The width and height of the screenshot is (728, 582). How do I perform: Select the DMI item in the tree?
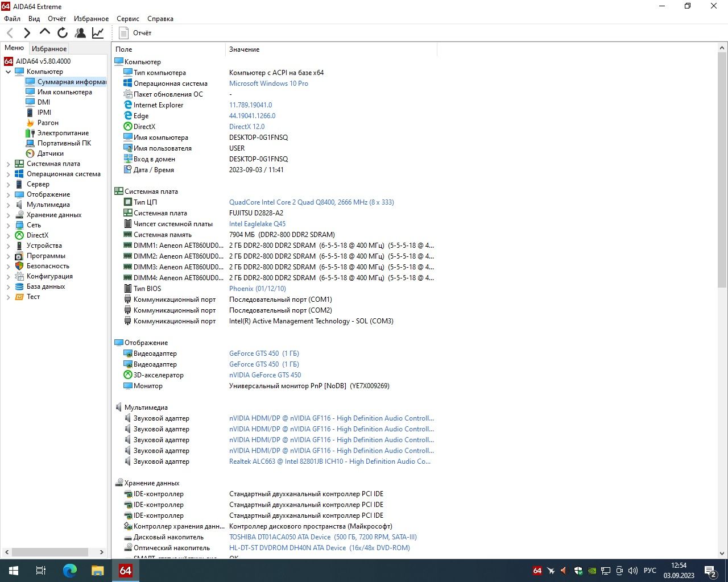[x=44, y=102]
